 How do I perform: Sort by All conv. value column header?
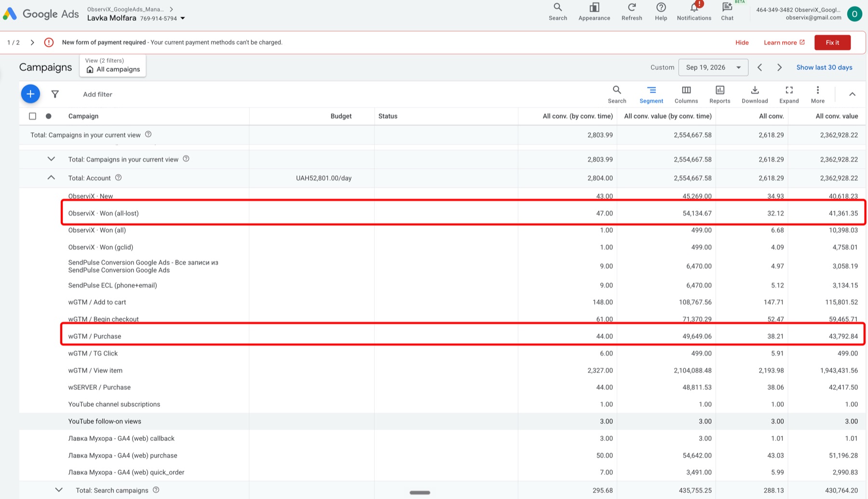(837, 116)
